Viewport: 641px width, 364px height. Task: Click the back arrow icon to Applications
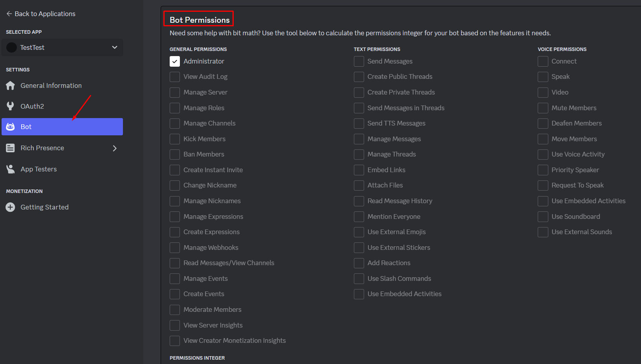click(9, 14)
